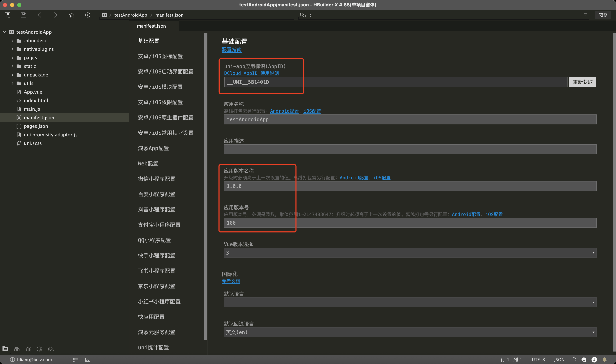The height and width of the screenshot is (364, 616).
Task: Click the binoculars search icon in sidebar footer
Action: click(17, 349)
